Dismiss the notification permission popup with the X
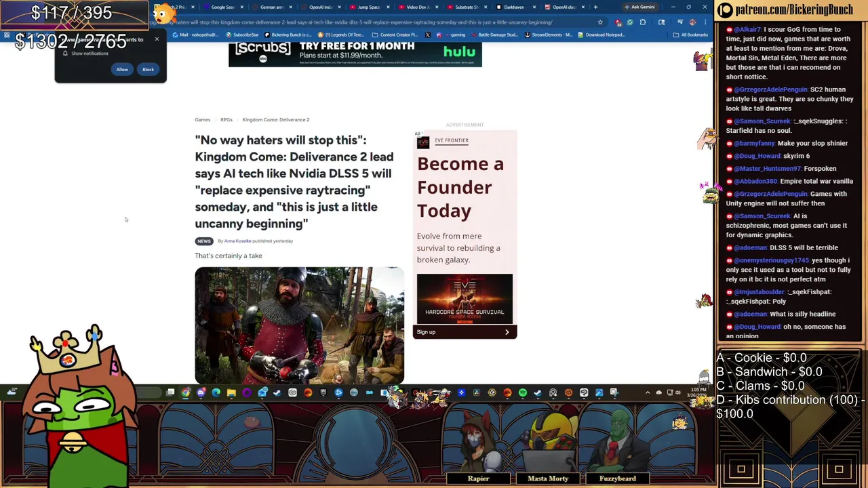This screenshot has height=488, width=868. [x=157, y=39]
